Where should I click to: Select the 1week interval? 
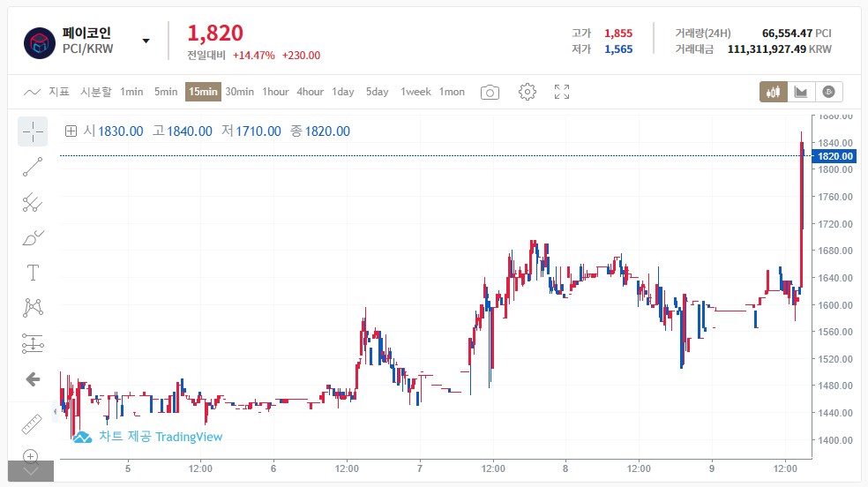pos(415,92)
